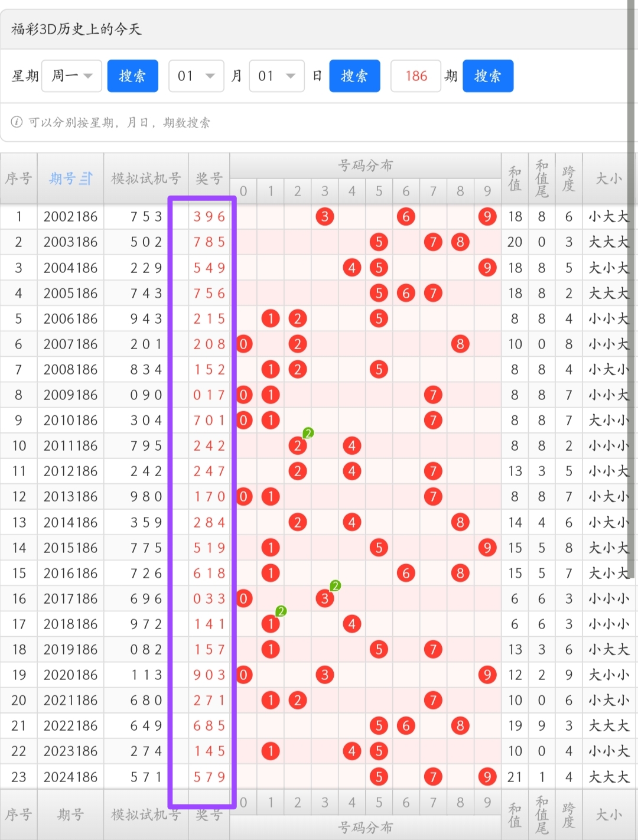Screen dimensions: 638x840
Task: Click ball 2 with green badge in row 2011186
Action: pos(298,446)
